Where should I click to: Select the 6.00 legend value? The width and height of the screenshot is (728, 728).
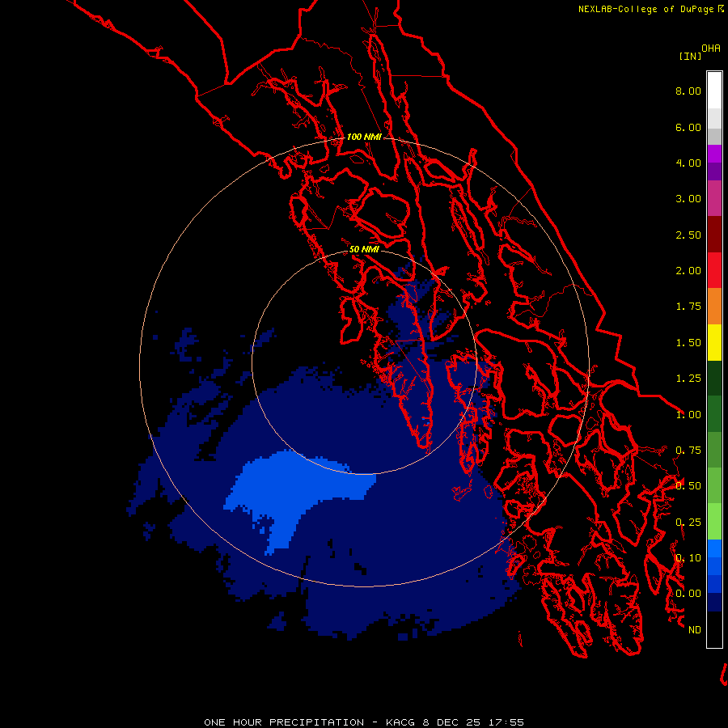pos(688,127)
